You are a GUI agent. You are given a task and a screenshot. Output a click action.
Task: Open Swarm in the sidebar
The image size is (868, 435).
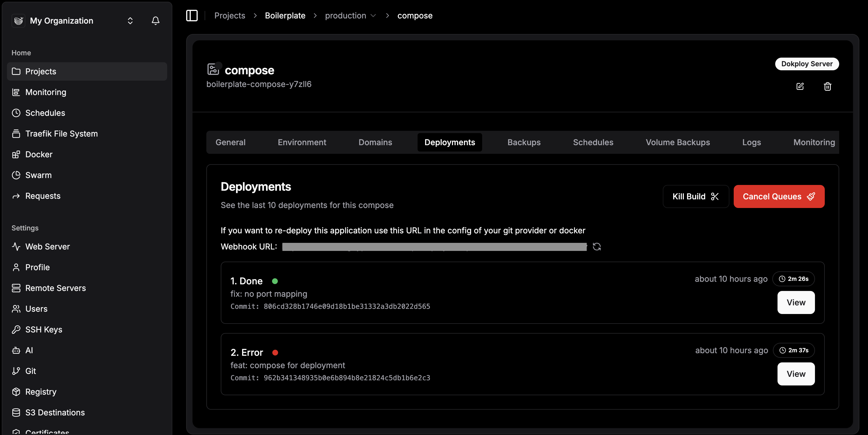point(38,175)
